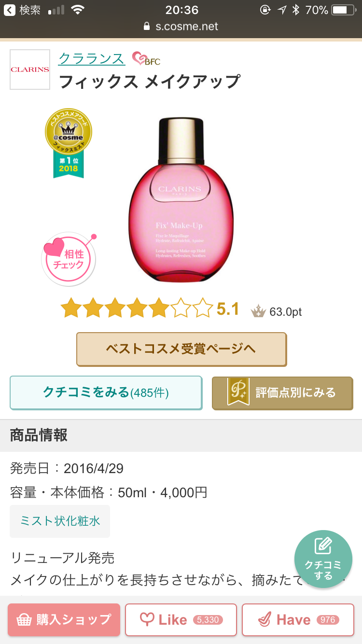Tap the back arrow to 検索

pos(10,10)
